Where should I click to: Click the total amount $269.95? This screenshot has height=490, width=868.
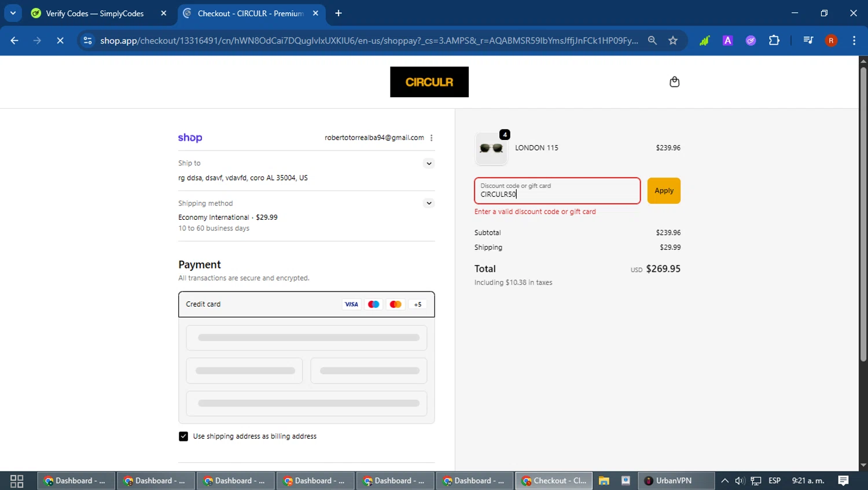pyautogui.click(x=663, y=269)
